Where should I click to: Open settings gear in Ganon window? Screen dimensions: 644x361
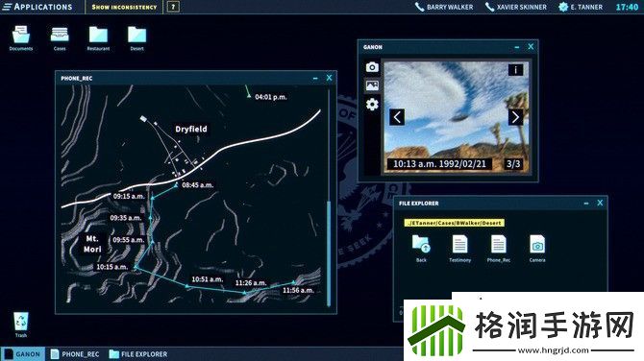click(x=372, y=105)
